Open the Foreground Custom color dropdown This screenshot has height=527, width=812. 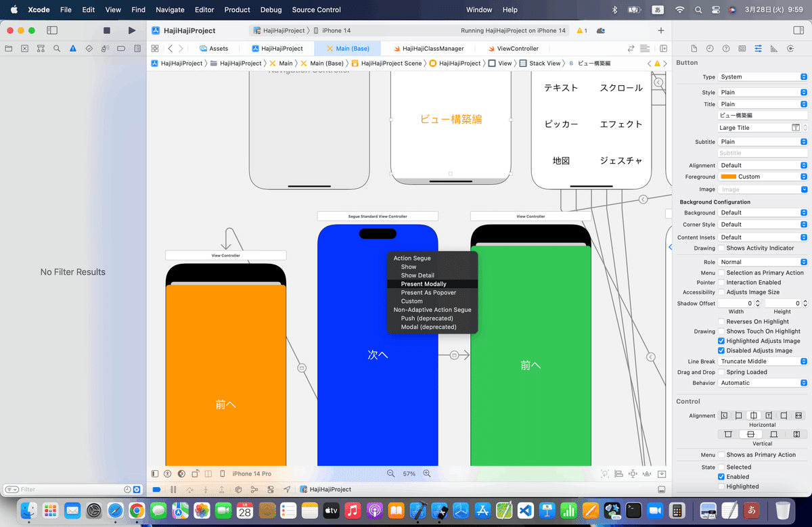(x=763, y=177)
